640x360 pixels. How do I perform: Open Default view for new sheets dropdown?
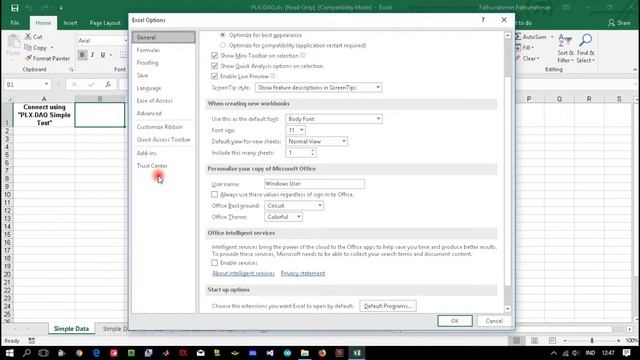(316, 141)
